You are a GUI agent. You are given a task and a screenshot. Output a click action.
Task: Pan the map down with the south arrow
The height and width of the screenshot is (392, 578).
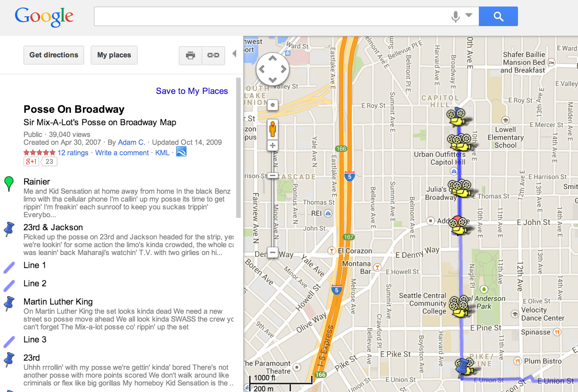[x=273, y=80]
